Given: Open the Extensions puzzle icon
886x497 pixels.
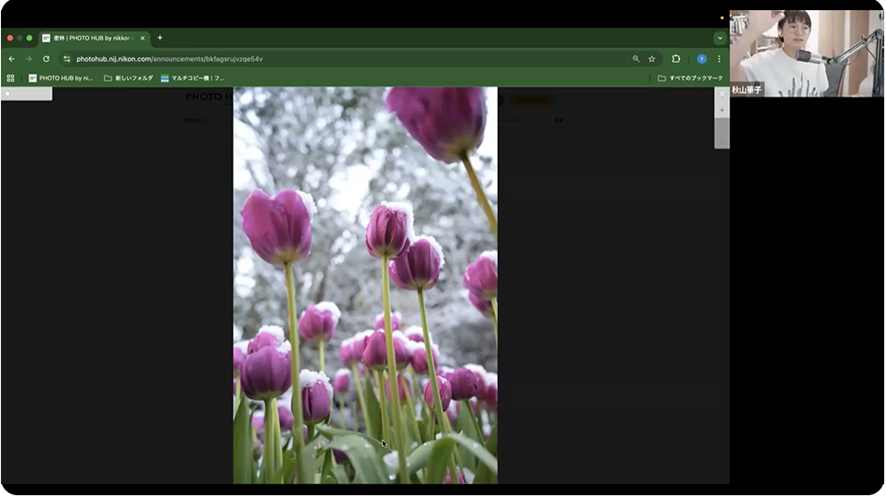Looking at the screenshot, I should tap(676, 59).
